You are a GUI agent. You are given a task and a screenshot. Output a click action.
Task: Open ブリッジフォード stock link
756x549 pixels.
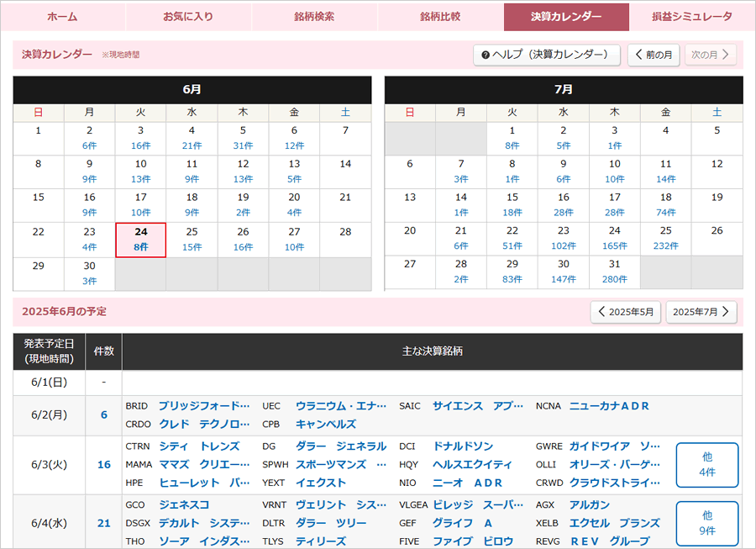pyautogui.click(x=204, y=406)
